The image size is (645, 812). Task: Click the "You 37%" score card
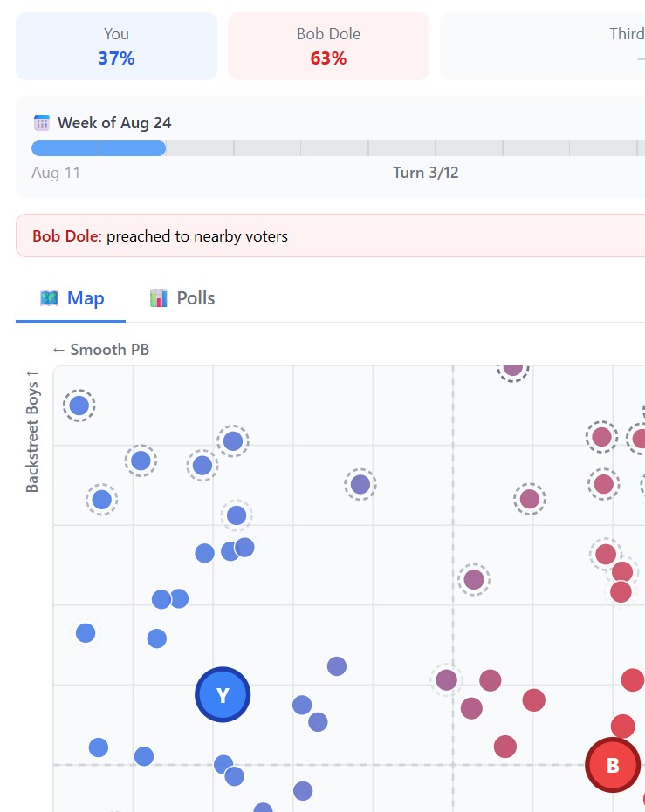pos(116,46)
